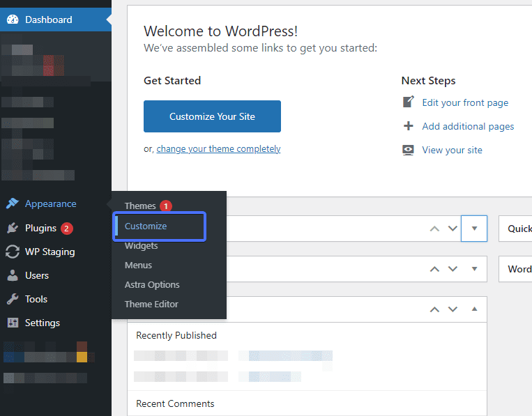Click the Plugins update count badge
The height and width of the screenshot is (416, 532).
pos(66,229)
